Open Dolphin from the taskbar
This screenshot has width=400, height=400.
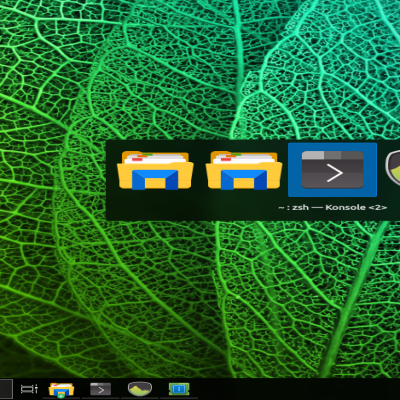[x=61, y=389]
